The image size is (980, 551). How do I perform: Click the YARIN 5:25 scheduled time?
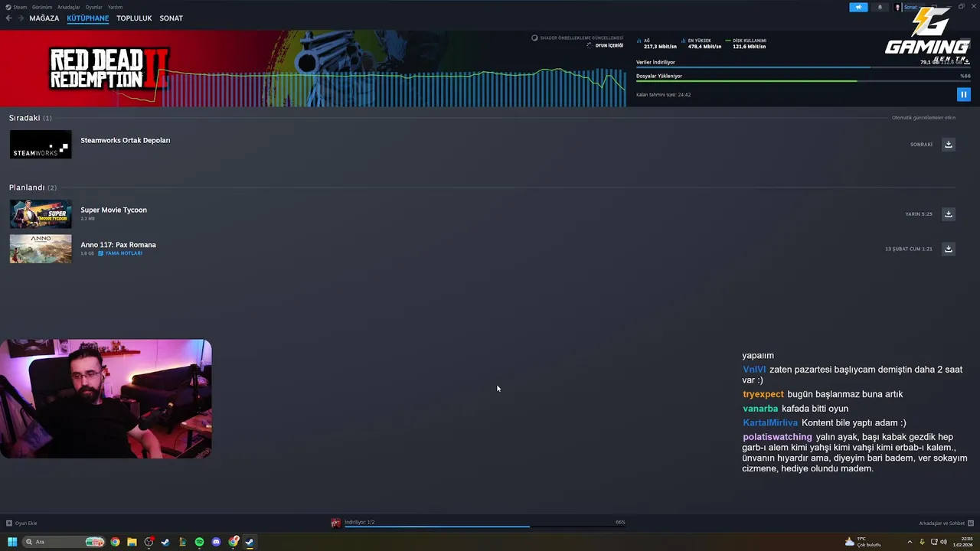pos(919,214)
